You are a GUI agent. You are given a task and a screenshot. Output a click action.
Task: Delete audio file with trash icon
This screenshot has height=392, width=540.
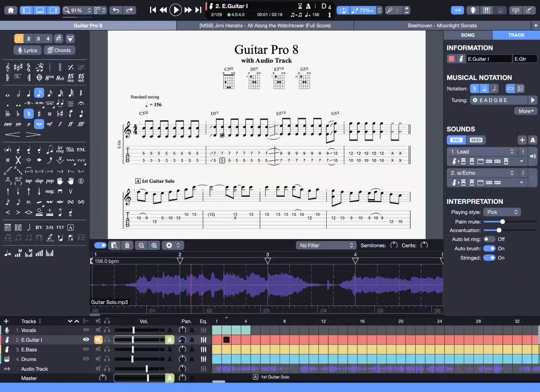click(x=127, y=245)
